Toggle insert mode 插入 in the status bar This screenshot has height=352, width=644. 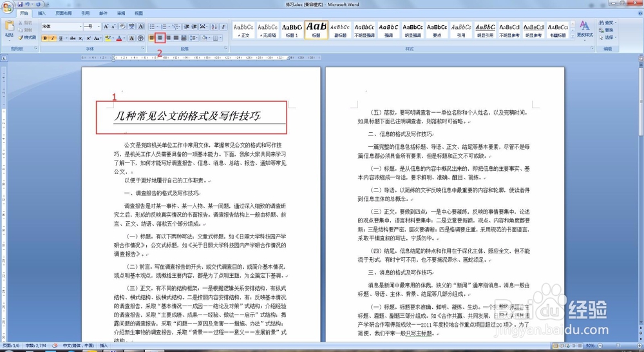coord(104,346)
